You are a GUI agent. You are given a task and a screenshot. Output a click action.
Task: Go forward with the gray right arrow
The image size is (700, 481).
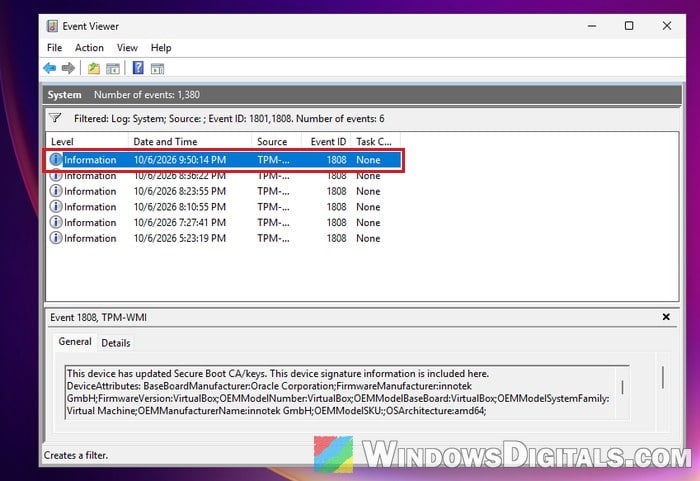68,68
